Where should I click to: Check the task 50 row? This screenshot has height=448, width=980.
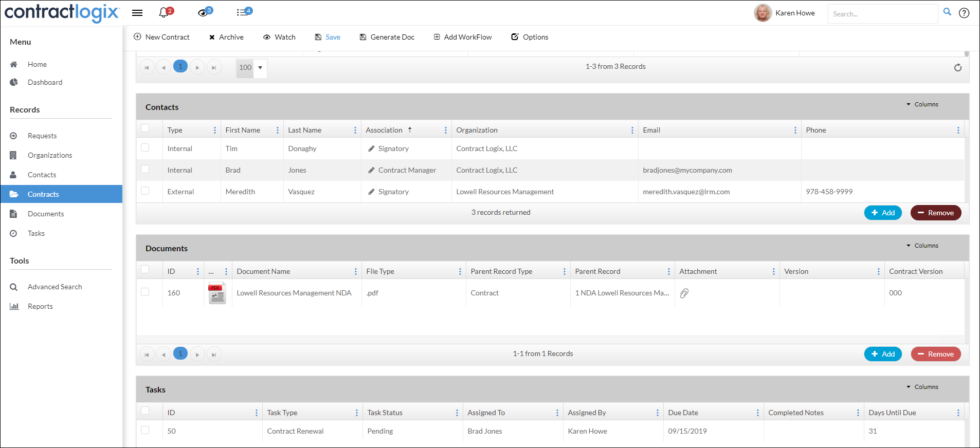click(145, 430)
